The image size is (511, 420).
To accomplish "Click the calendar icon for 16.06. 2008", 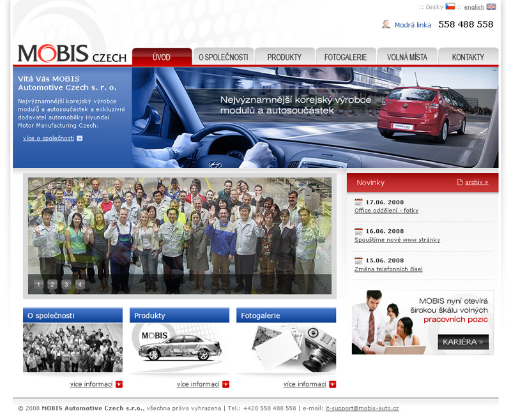I will pyautogui.click(x=358, y=231).
